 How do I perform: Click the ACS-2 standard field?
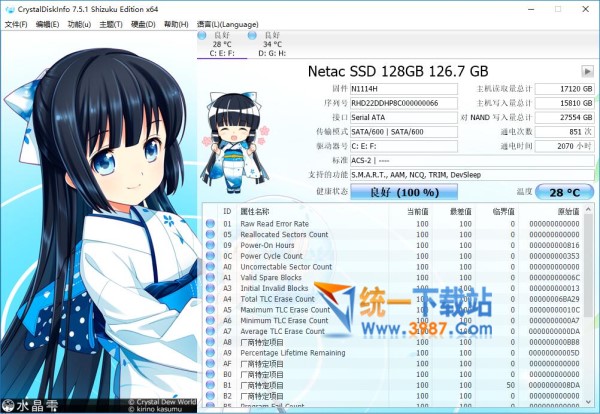pos(472,161)
